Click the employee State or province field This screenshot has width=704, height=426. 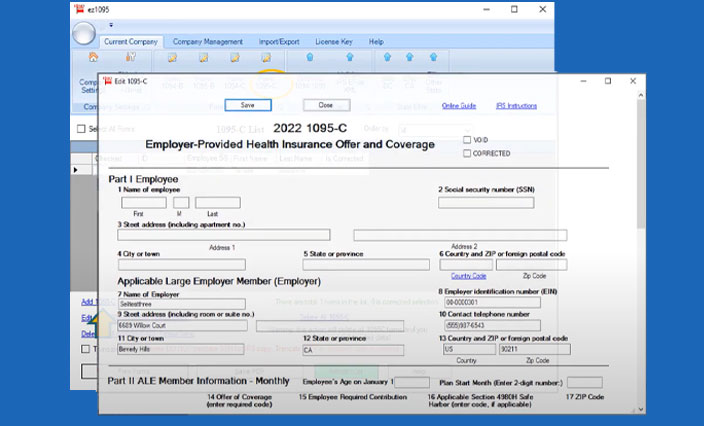(366, 264)
